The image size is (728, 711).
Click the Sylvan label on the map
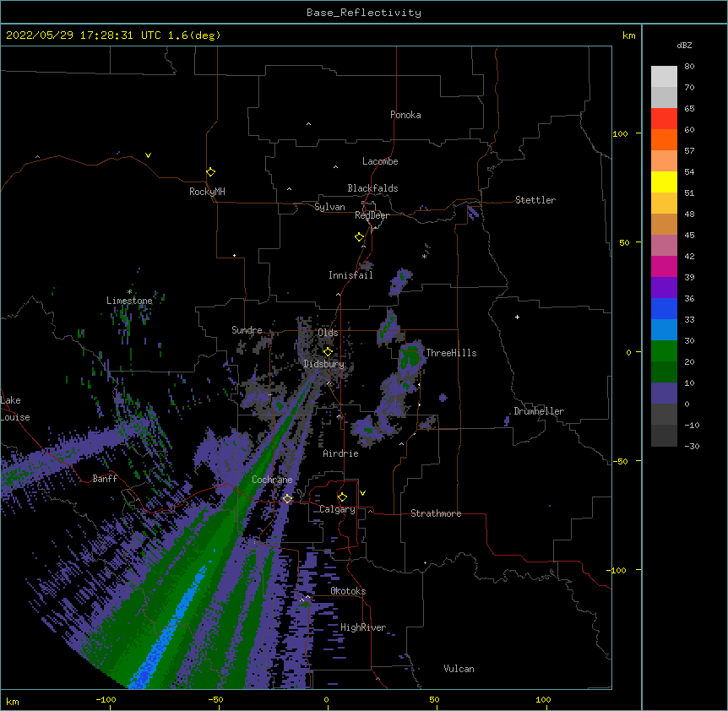329,207
